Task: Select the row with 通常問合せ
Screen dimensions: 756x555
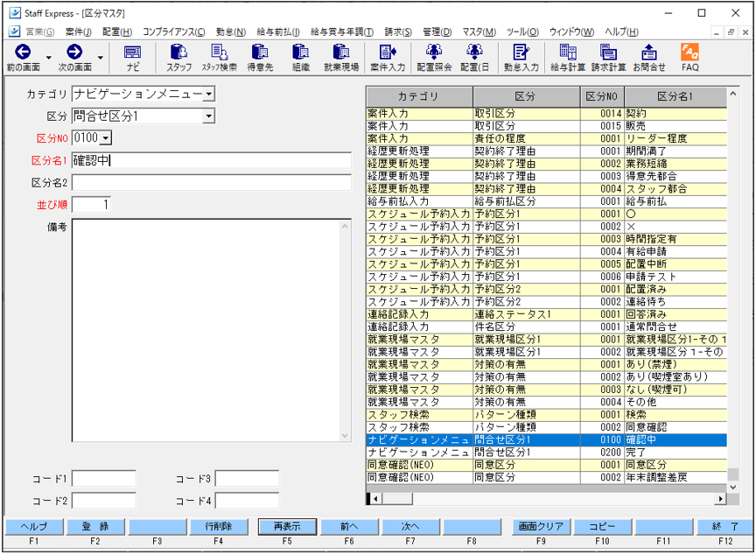Action: [x=546, y=327]
